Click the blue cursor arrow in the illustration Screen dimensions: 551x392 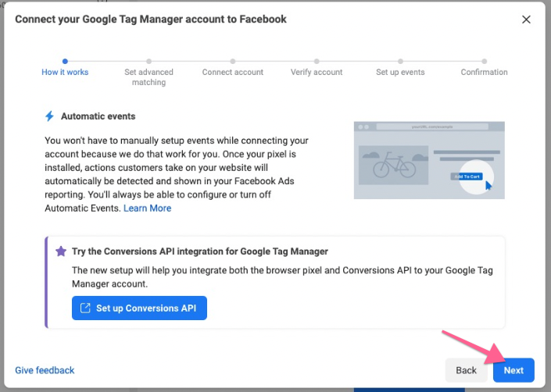(488, 185)
